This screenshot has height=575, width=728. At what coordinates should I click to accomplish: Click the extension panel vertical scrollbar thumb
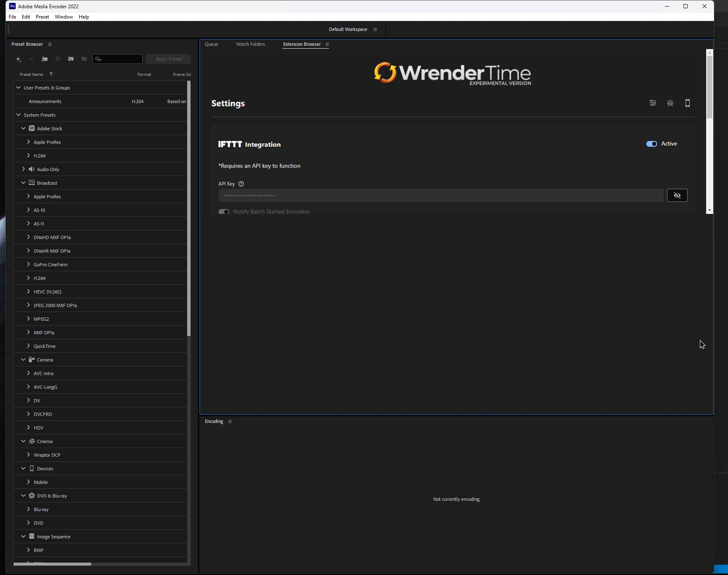pos(709,87)
